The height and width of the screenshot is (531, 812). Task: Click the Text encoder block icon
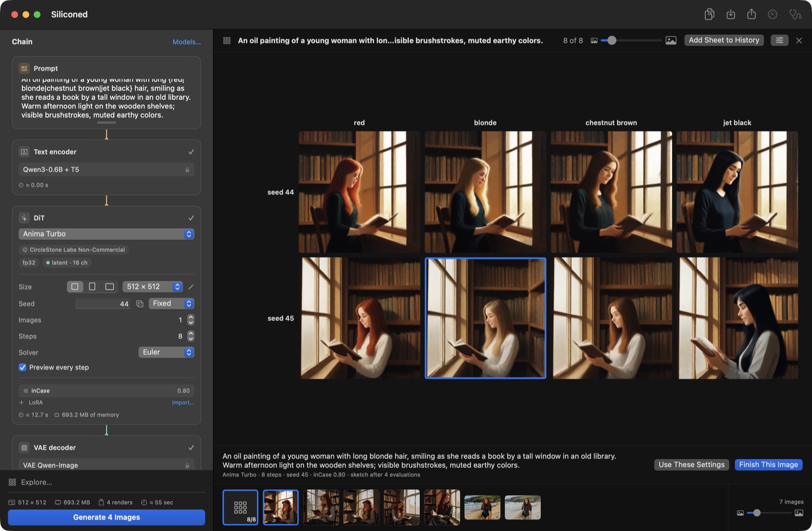(24, 152)
